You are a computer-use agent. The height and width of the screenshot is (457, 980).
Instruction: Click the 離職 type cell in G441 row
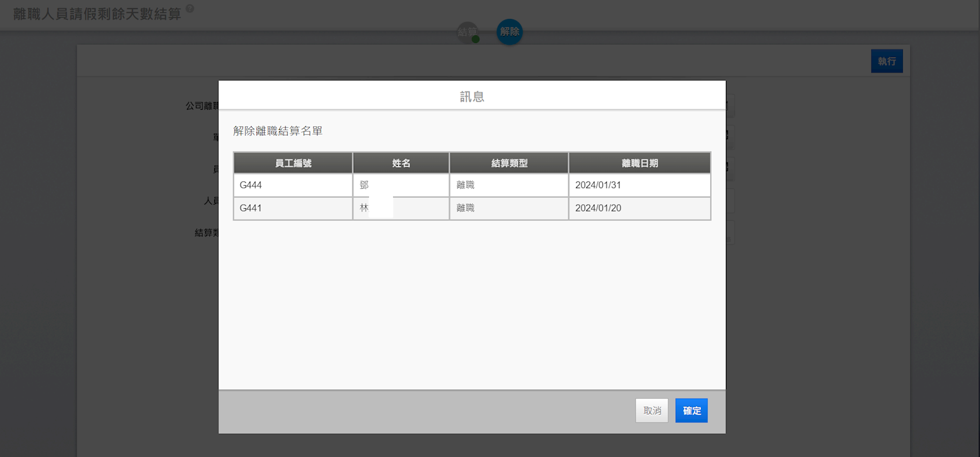coord(509,208)
